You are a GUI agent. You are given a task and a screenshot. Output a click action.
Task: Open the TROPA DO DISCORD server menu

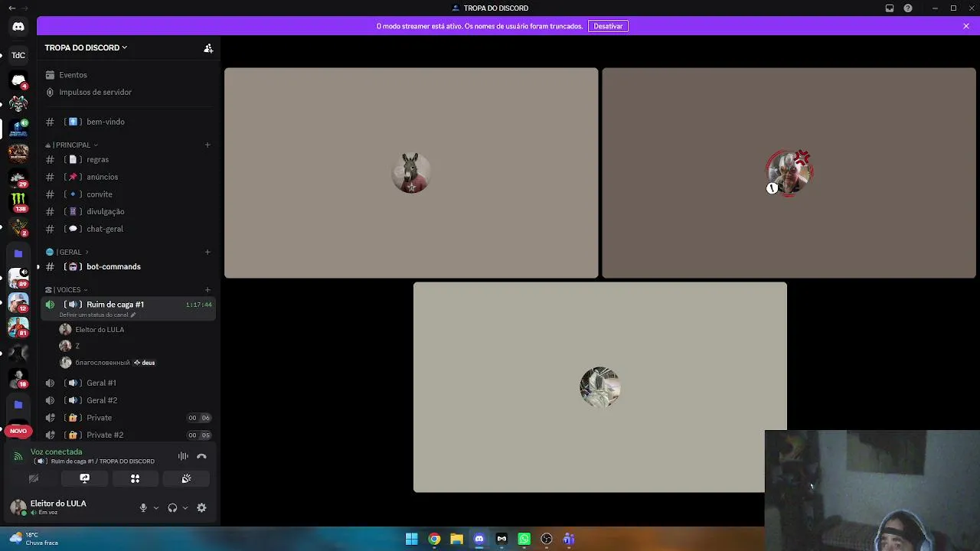pos(86,47)
